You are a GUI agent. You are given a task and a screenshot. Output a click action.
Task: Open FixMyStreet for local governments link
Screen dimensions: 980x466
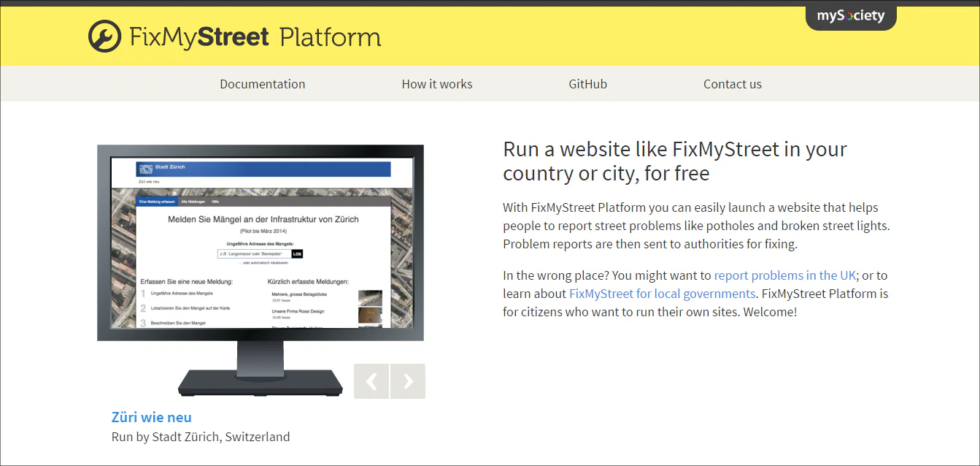[x=663, y=294]
